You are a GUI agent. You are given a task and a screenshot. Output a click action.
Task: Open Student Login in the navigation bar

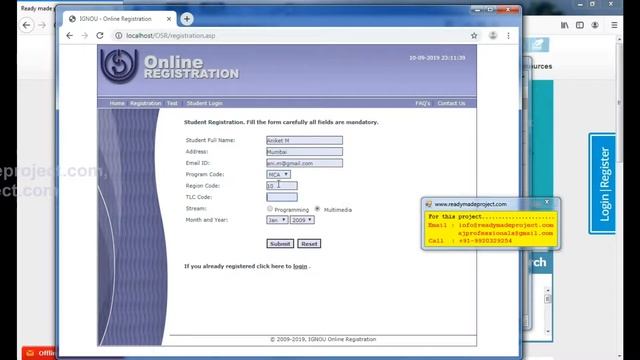pyautogui.click(x=204, y=103)
